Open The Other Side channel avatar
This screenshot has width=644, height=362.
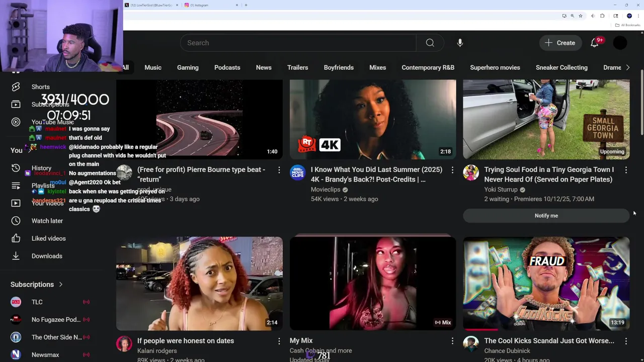click(16, 337)
